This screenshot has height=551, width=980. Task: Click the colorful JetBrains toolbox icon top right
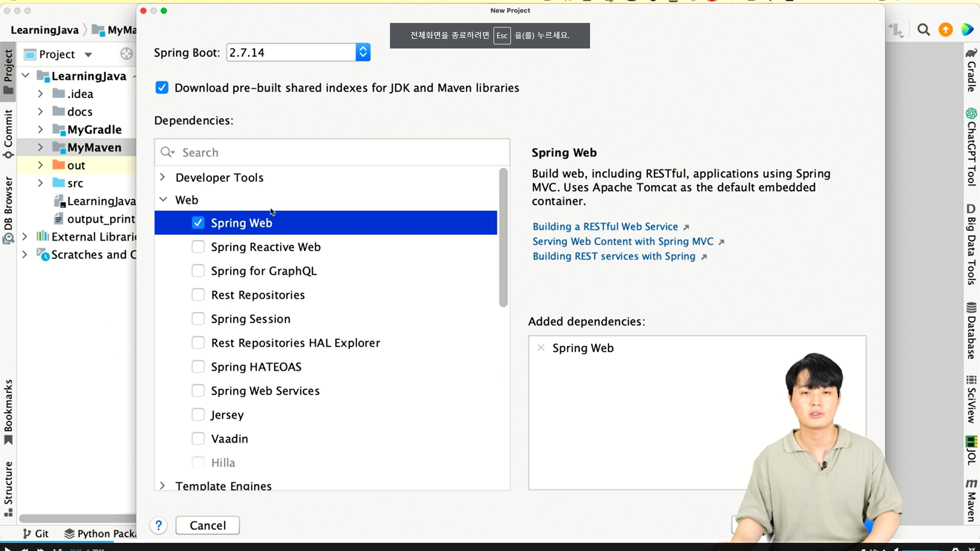tap(968, 30)
